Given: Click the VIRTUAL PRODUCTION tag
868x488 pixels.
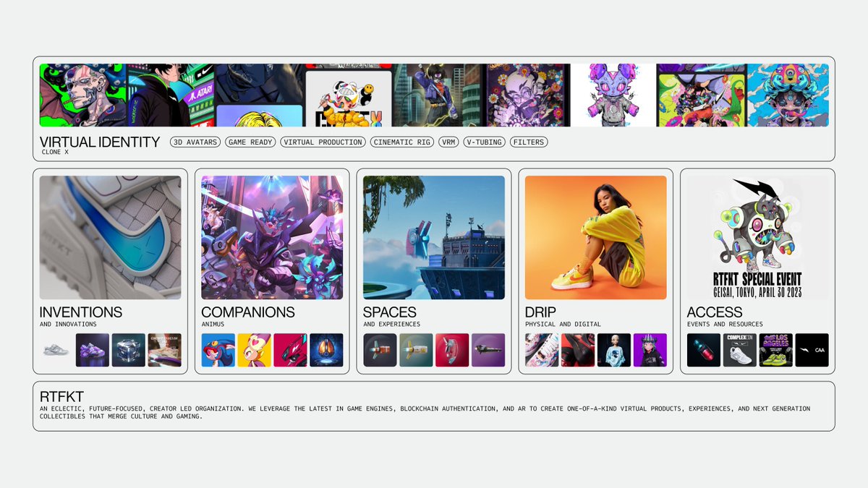Looking at the screenshot, I should [323, 142].
